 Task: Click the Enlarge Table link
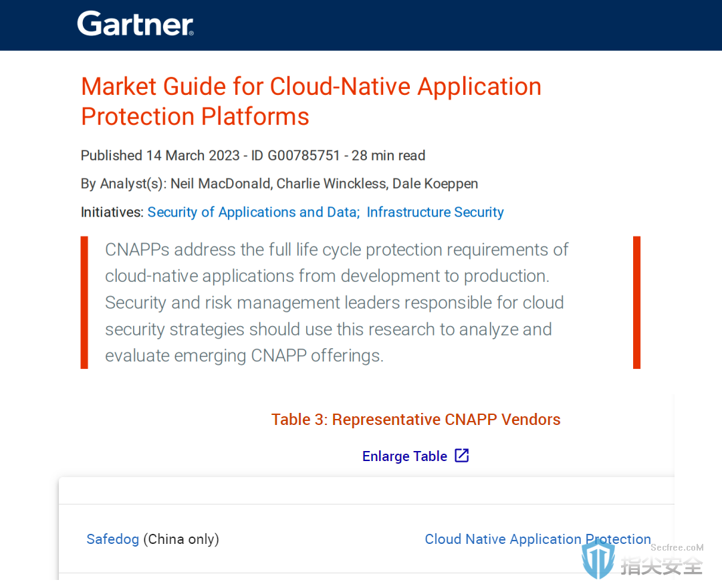[404, 456]
